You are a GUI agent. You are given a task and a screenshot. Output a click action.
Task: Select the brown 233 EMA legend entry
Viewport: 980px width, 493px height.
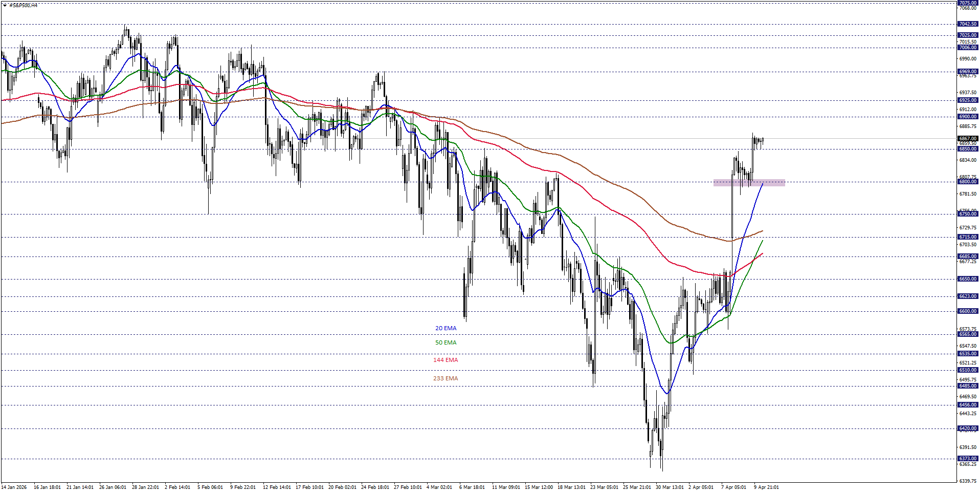pyautogui.click(x=444, y=378)
